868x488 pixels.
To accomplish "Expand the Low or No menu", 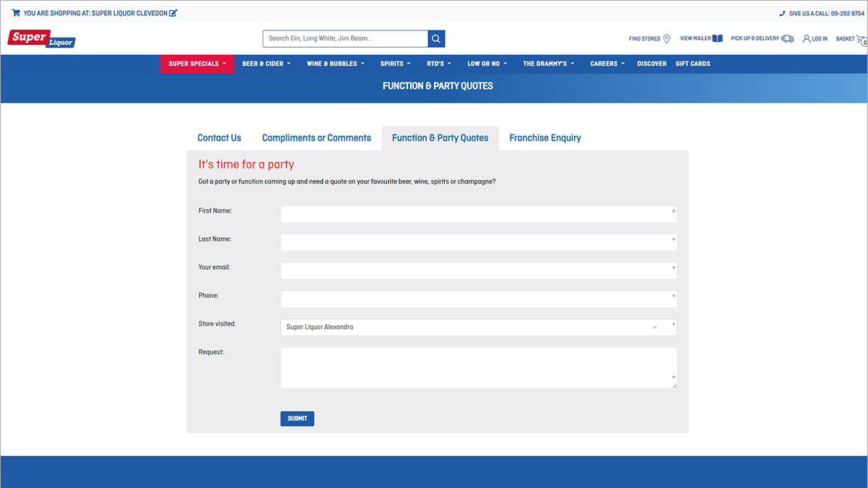I will tap(488, 64).
